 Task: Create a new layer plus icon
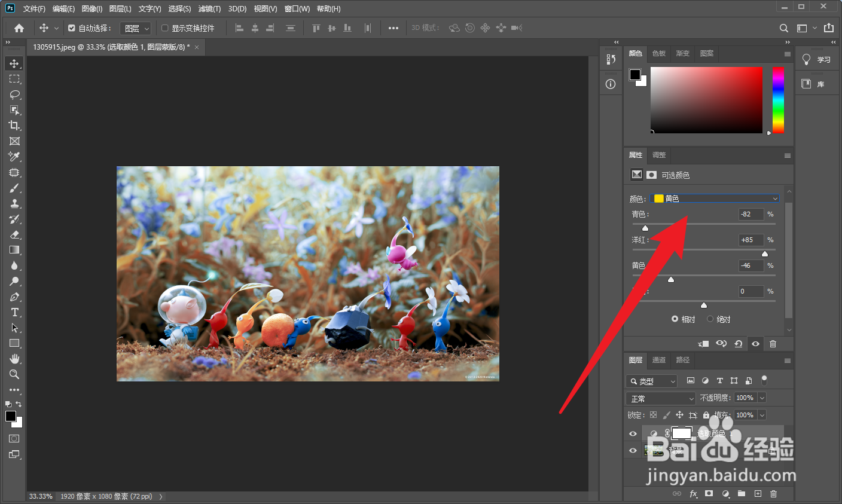click(x=758, y=494)
